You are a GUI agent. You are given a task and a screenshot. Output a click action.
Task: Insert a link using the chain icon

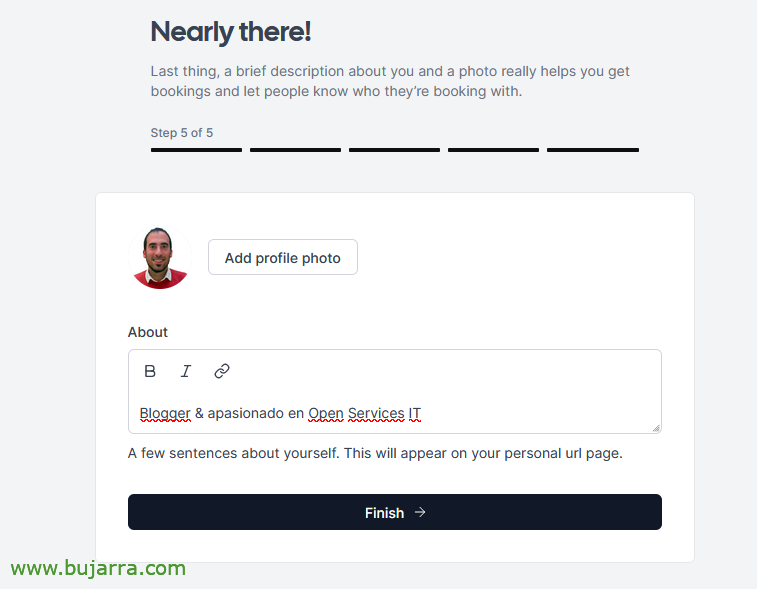click(x=222, y=371)
